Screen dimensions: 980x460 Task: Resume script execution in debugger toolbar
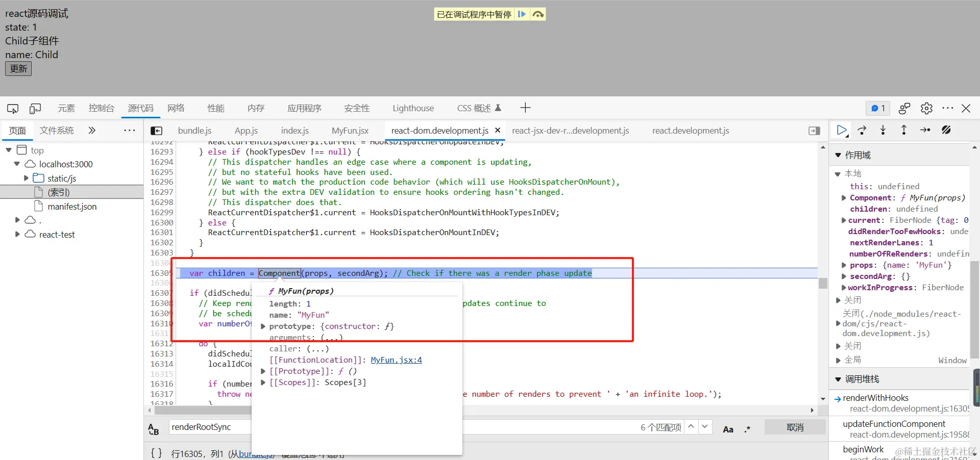pos(842,130)
